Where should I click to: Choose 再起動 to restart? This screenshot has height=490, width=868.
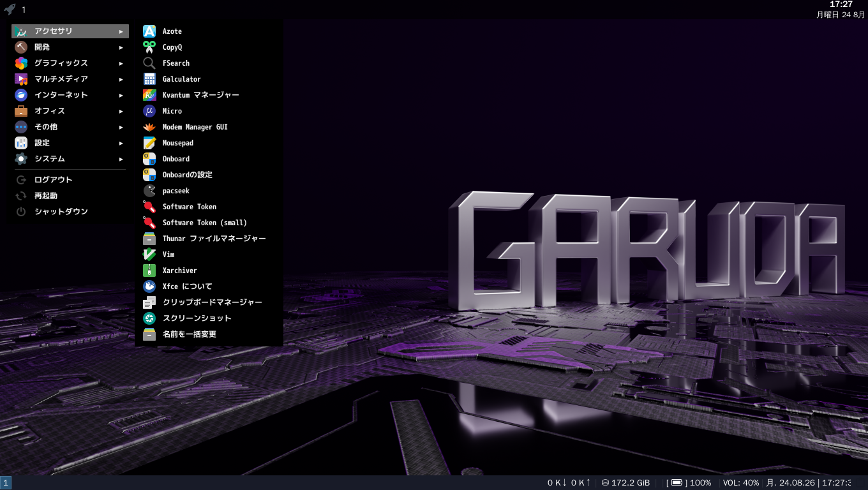tap(70, 196)
